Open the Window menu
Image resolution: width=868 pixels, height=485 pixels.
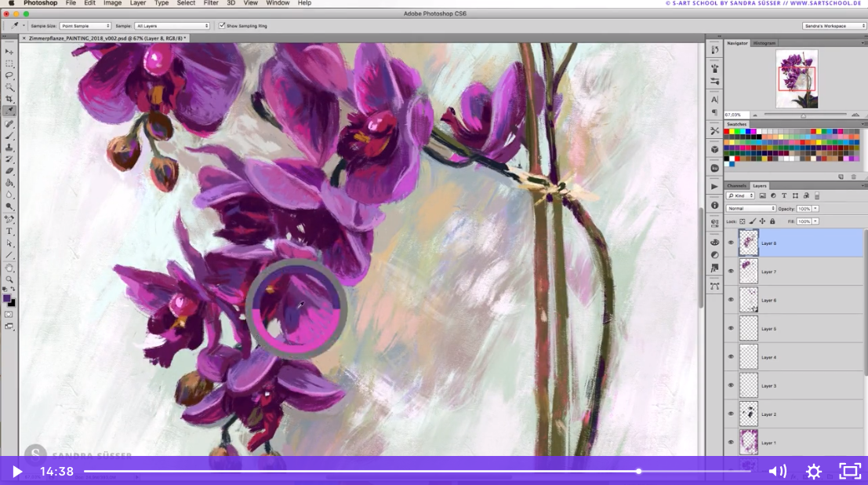tap(278, 3)
